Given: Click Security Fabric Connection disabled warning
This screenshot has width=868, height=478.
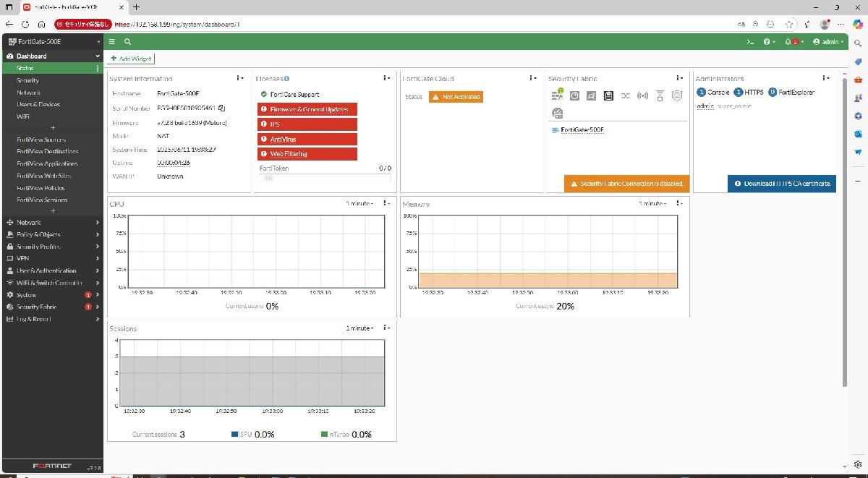Looking at the screenshot, I should point(627,184).
